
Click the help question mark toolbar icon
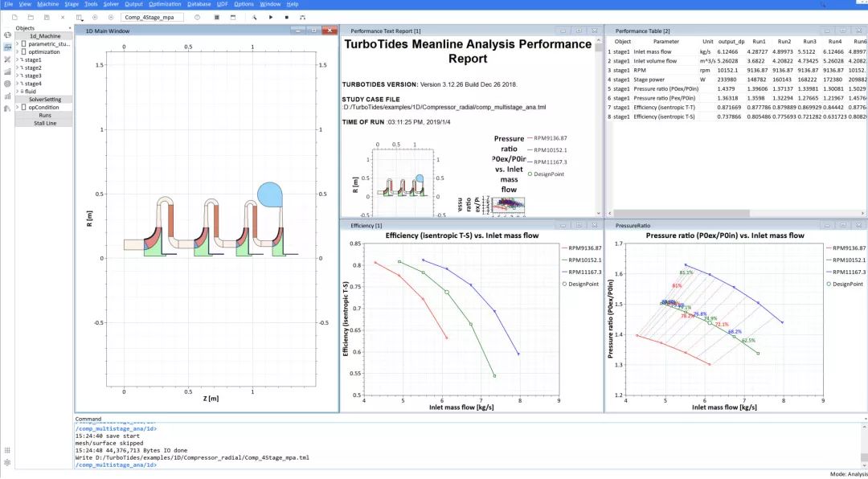tap(198, 17)
